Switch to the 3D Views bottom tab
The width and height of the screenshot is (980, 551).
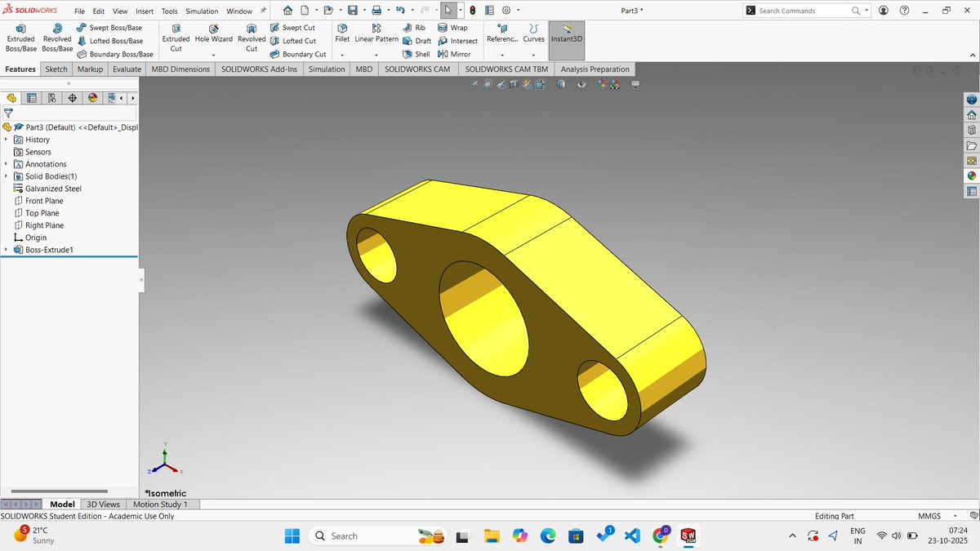[104, 504]
